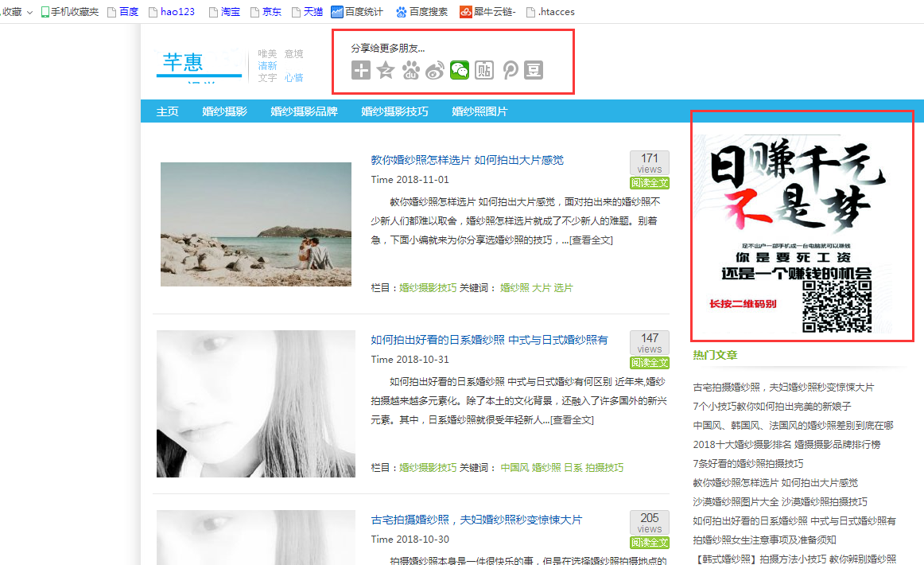The width and height of the screenshot is (924, 565).
Task: Open article 教你婚纱照怎样选片 title link
Action: [468, 160]
